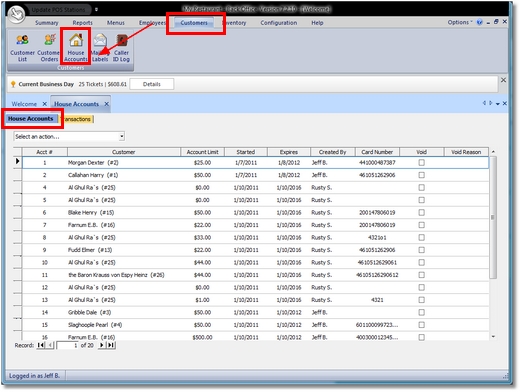Click the Details button
The width and height of the screenshot is (520, 392).
pyautogui.click(x=152, y=84)
